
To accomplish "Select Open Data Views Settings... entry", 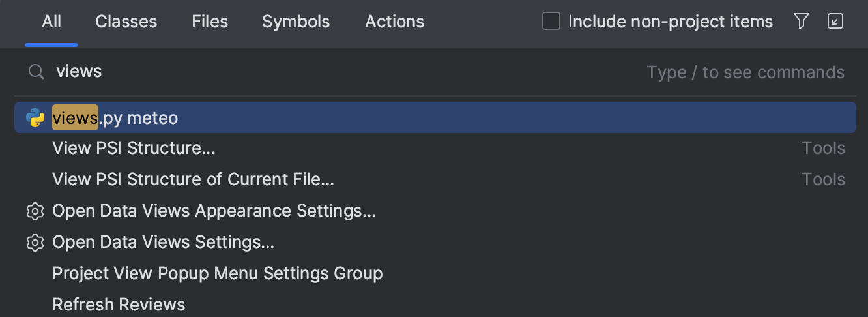I will [x=163, y=243].
